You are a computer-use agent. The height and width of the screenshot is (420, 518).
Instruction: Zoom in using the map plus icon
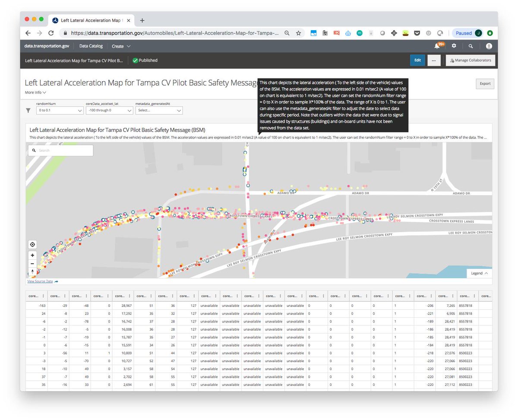32,255
